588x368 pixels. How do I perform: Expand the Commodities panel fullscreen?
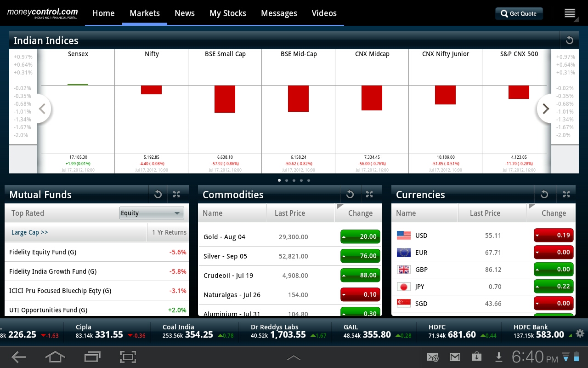[369, 195]
